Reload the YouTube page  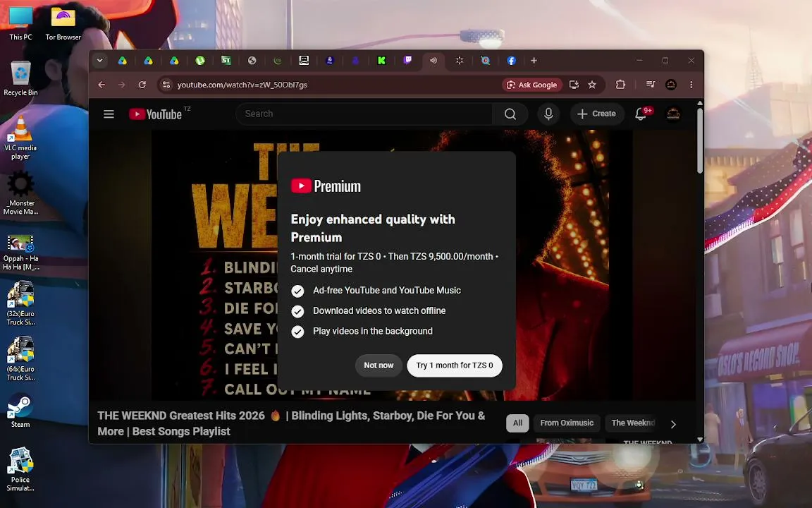(x=142, y=85)
